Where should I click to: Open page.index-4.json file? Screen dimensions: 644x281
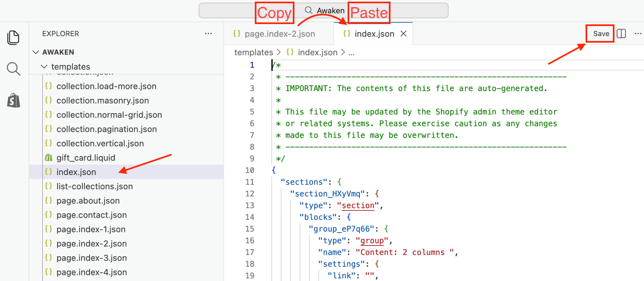92,272
